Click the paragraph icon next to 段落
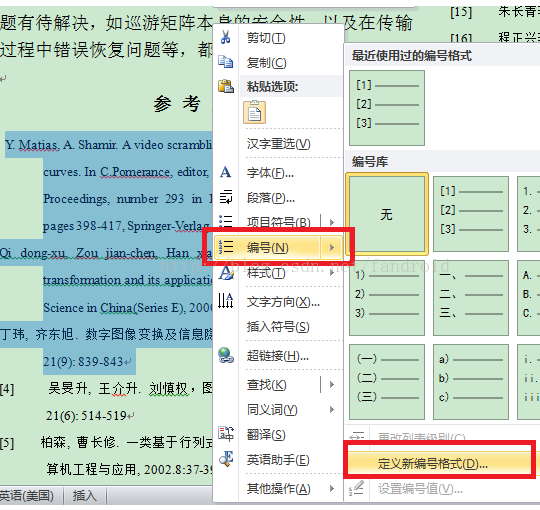Screen dimensions: 540x510 point(226,197)
